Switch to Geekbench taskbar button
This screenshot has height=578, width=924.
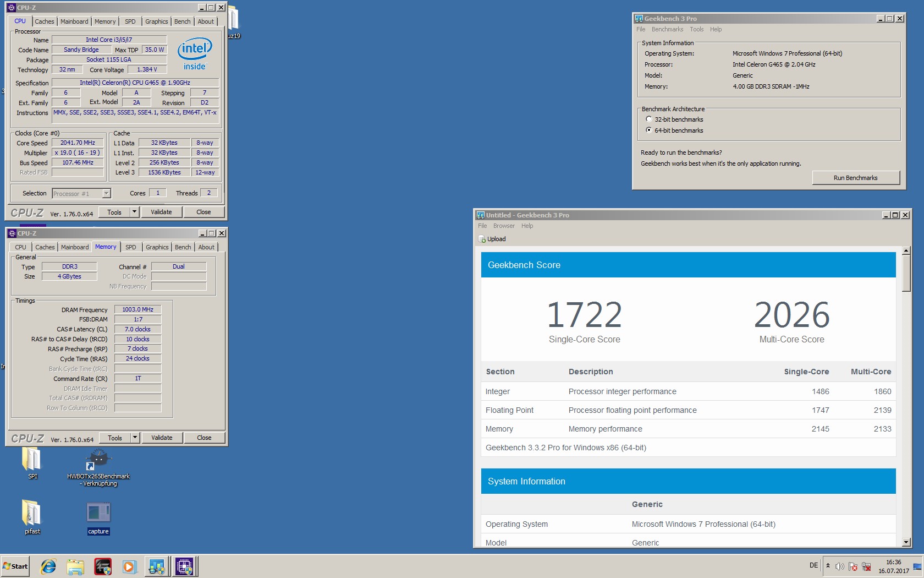click(x=157, y=566)
